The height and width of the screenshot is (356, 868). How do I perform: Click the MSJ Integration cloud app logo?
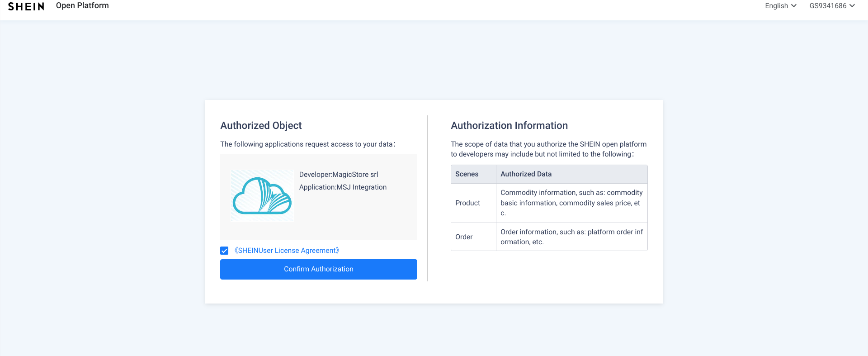click(262, 195)
